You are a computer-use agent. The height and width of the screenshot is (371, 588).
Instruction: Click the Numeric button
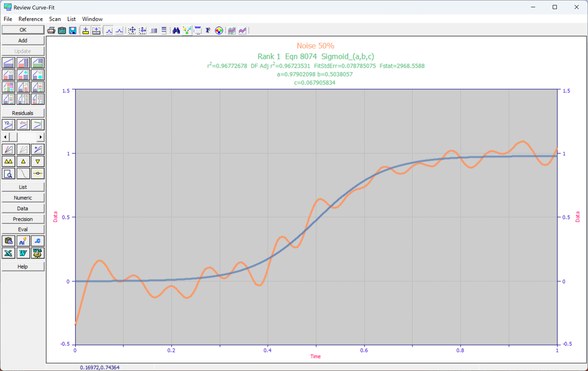click(x=23, y=198)
